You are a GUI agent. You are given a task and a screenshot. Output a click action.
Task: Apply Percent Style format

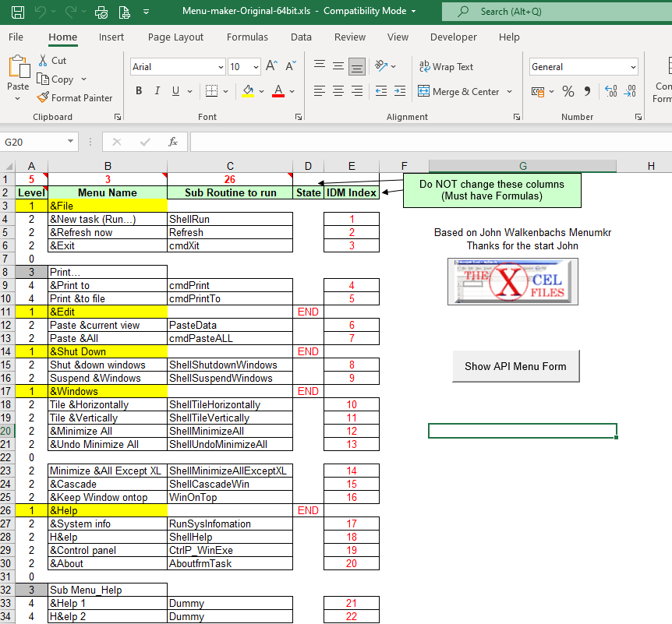(x=568, y=91)
